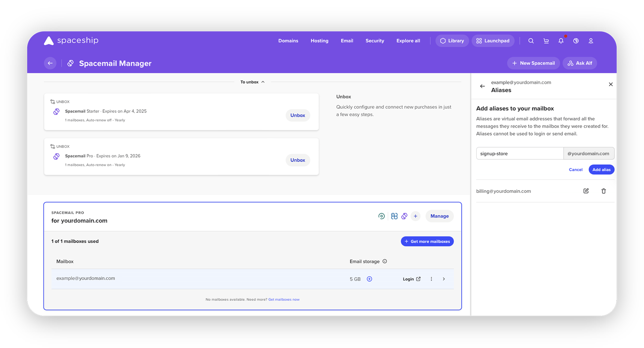Viewport: 644px width, 348px height.
Task: Click the Add alias button
Action: 601,169
